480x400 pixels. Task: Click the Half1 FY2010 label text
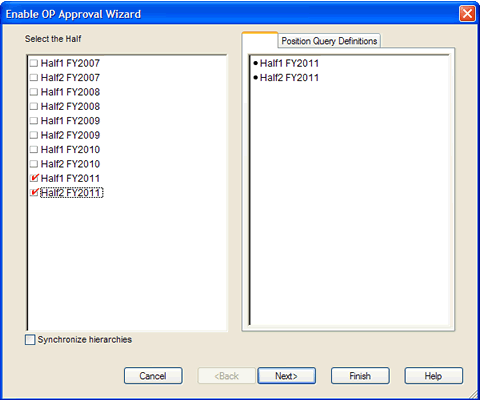70,149
